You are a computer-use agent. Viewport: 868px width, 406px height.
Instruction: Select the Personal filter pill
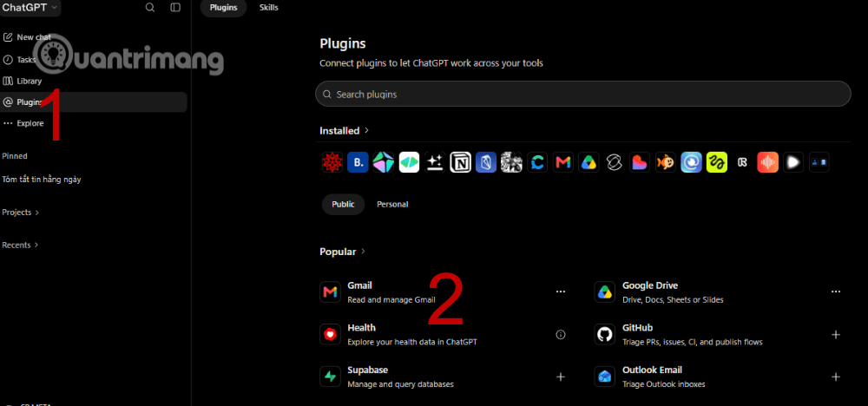click(x=392, y=204)
